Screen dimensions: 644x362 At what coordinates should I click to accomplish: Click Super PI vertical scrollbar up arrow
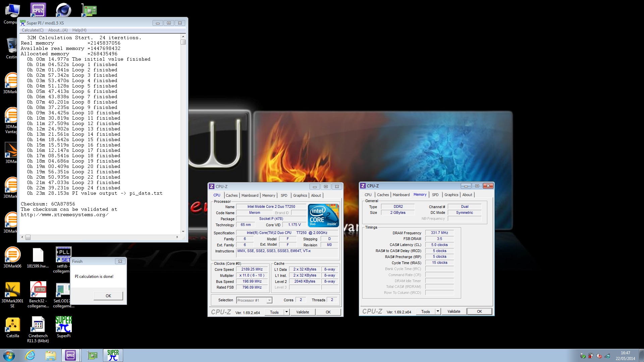(x=183, y=37)
